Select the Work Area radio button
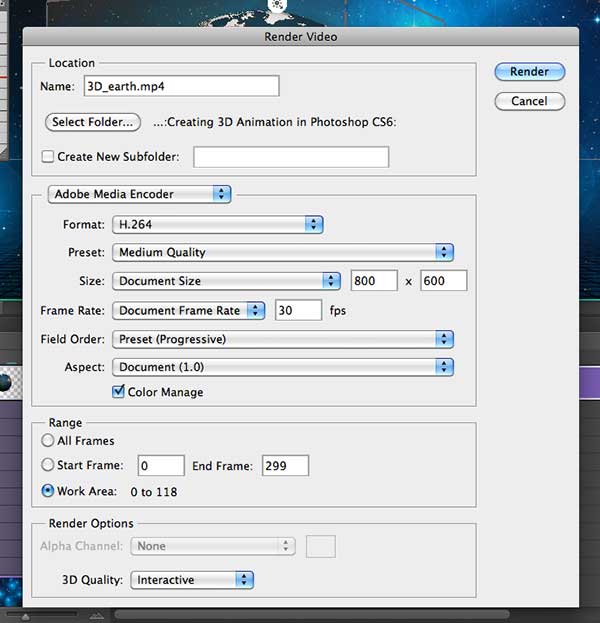 (48, 491)
